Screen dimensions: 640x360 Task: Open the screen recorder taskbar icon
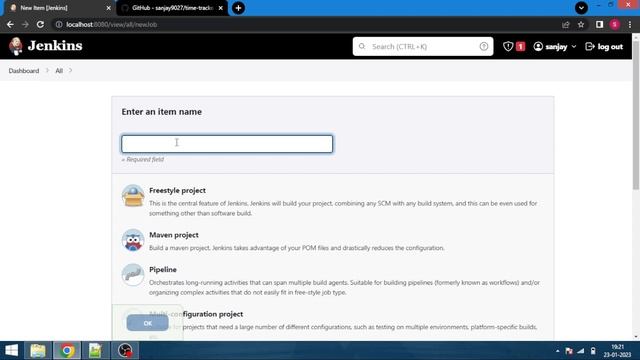point(125,351)
